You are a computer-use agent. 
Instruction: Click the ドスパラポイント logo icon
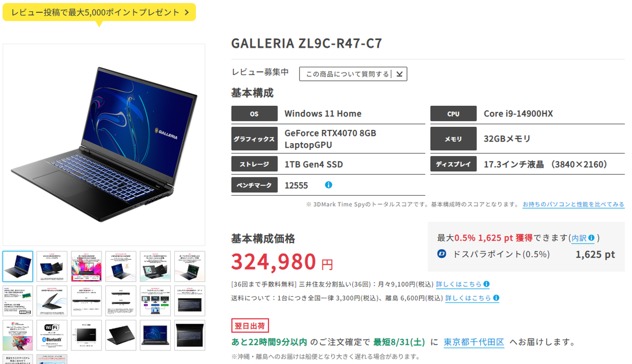pos(442,254)
